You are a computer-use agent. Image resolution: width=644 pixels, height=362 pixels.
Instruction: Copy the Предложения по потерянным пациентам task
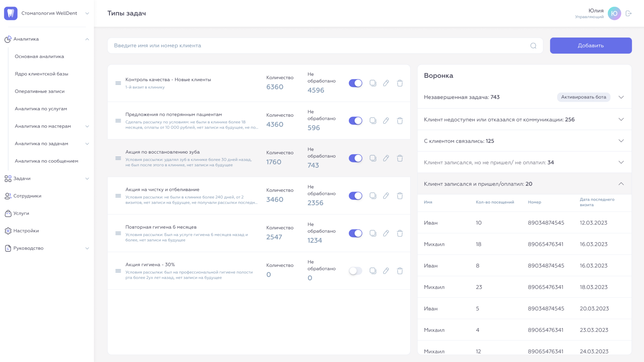point(373,121)
